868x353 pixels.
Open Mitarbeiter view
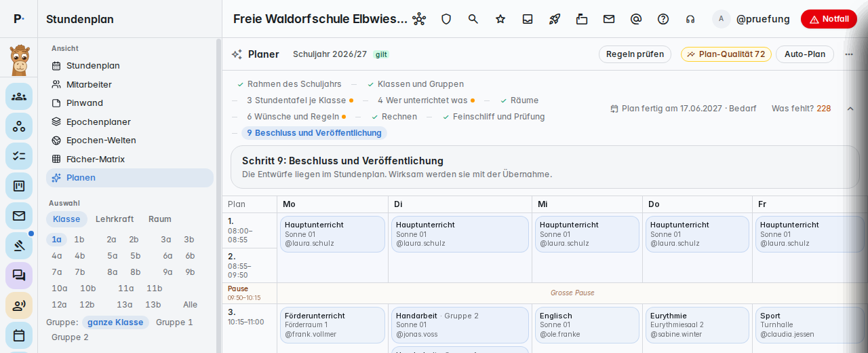pos(130,84)
